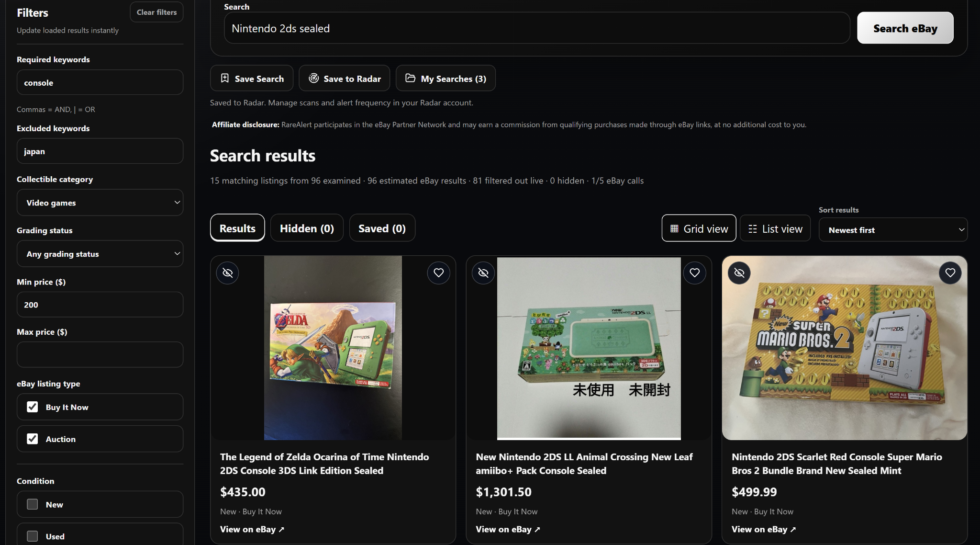Select the Results tab

(x=237, y=228)
